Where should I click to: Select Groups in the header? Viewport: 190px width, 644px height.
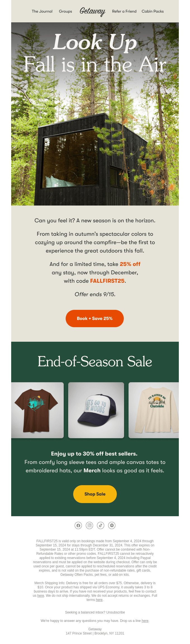[65, 11]
